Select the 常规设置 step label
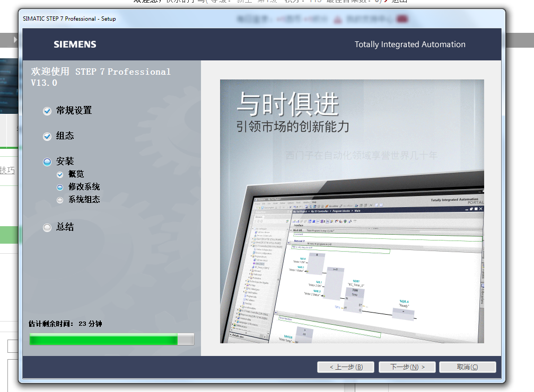 pos(74,111)
